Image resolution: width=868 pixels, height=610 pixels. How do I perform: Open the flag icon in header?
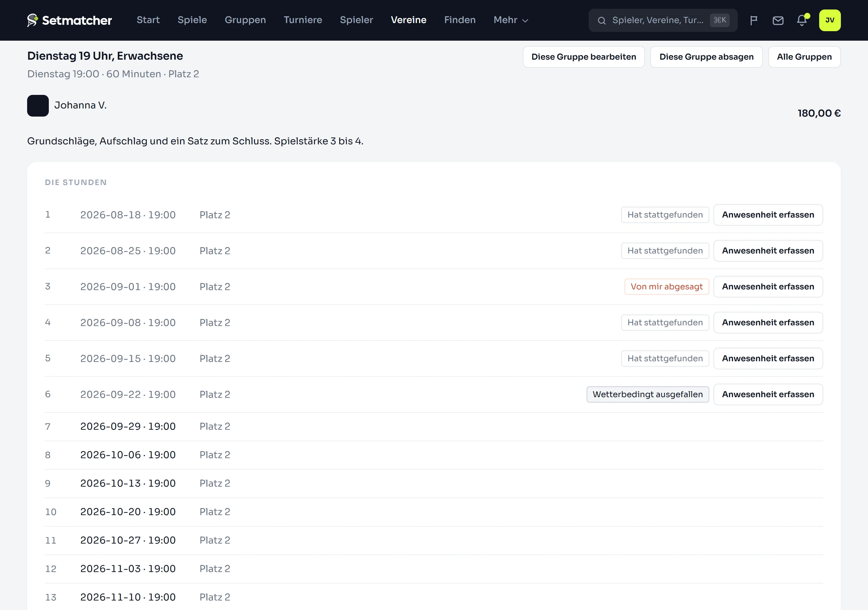click(753, 20)
